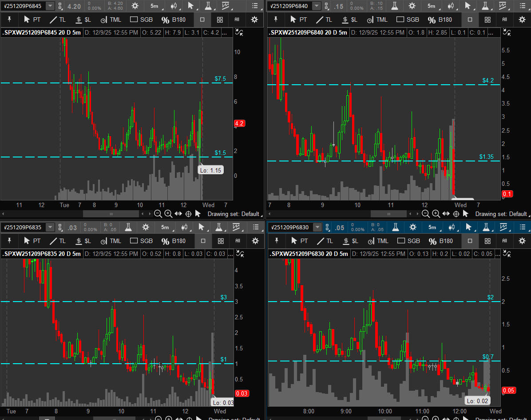Choose the $L price level tool in P6840
The image size is (531, 420).
pyautogui.click(x=349, y=20)
